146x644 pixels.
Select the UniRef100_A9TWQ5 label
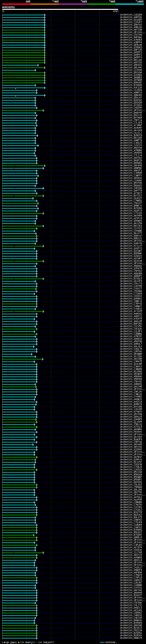131,80
